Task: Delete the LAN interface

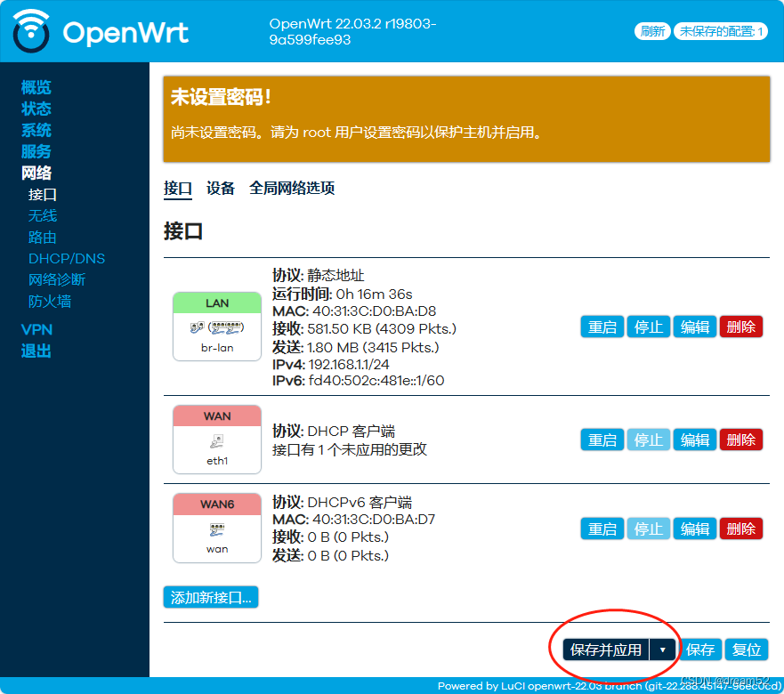Action: point(741,327)
